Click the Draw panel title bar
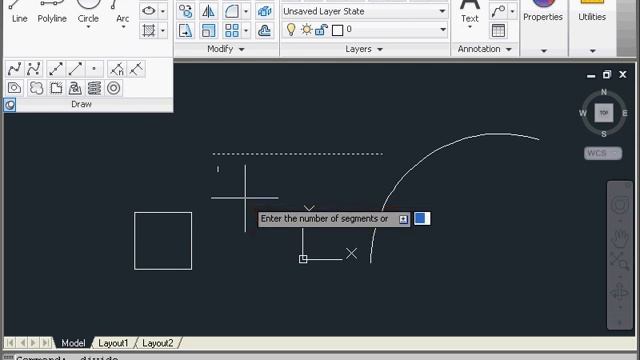Viewport: 640px width, 360px height. [88, 104]
